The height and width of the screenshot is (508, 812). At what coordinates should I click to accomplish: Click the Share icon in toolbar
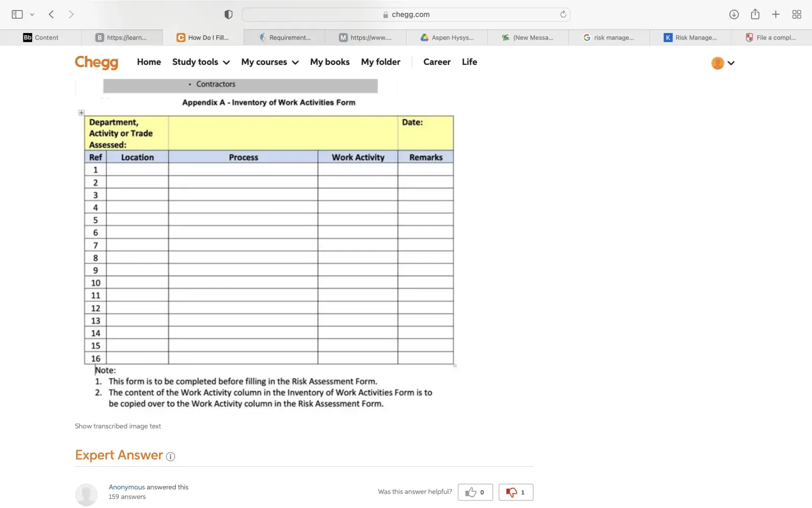click(755, 14)
